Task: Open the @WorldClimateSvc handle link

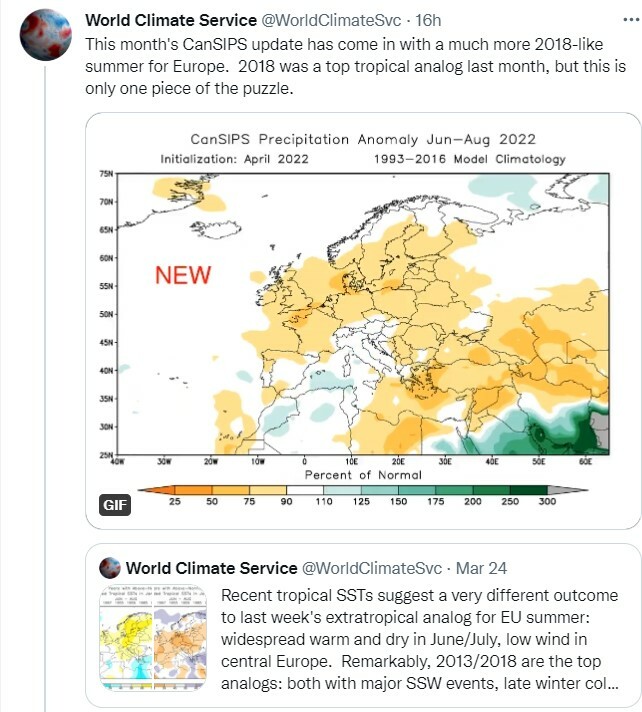Action: pyautogui.click(x=331, y=20)
